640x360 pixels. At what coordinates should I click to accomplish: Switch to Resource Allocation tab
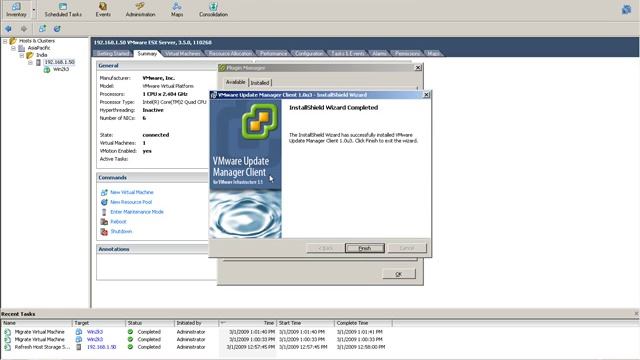[x=230, y=53]
